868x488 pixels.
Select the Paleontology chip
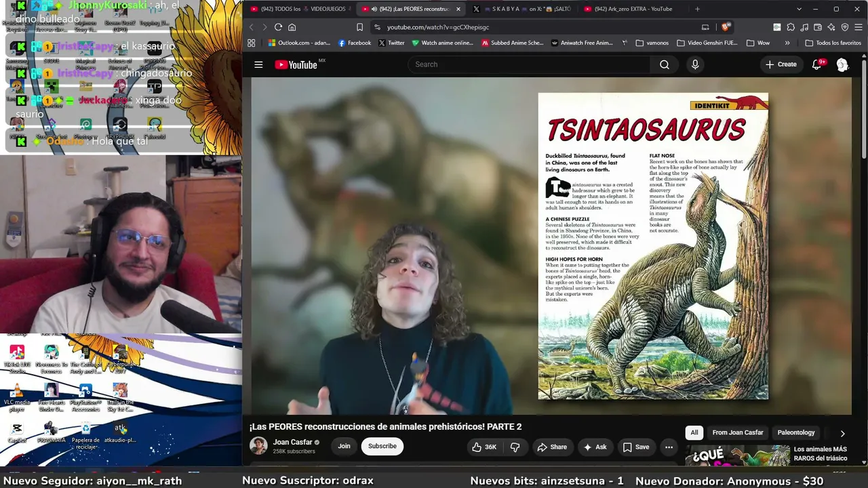(796, 432)
